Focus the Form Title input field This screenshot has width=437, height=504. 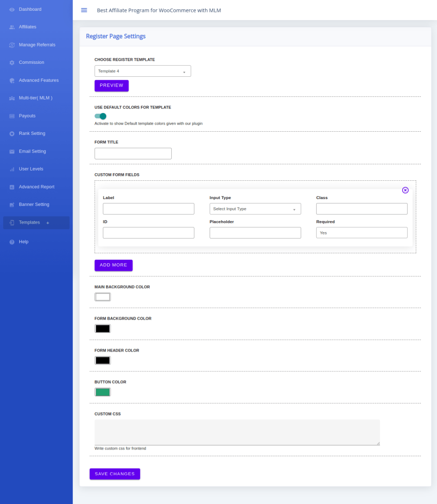(133, 154)
